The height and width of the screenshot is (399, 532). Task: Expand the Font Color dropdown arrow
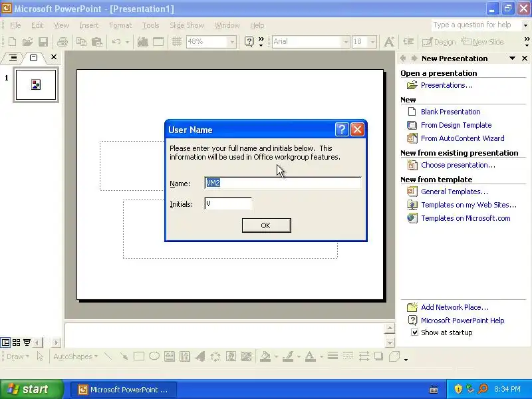click(x=321, y=356)
